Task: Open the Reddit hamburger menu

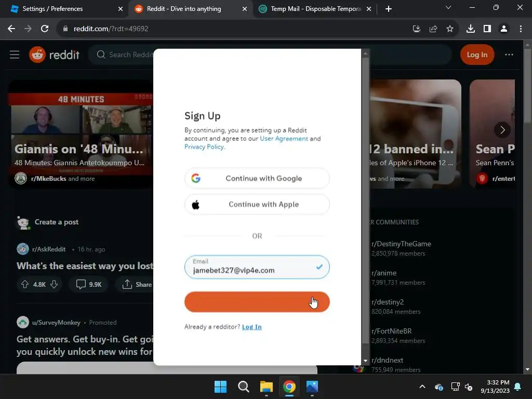Action: coord(14,55)
